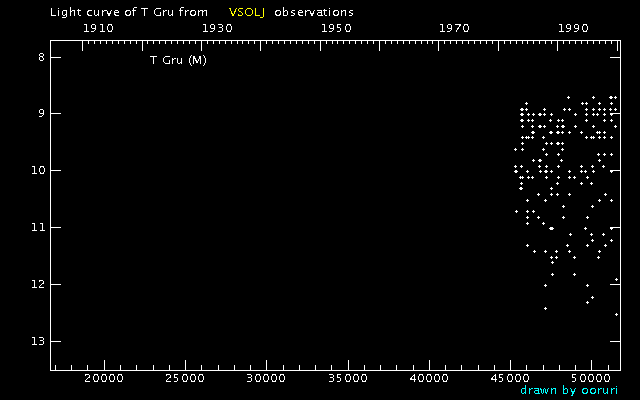Click the 20000 Julian date axis label
Viewport: 640px width, 400px height.
click(x=103, y=379)
